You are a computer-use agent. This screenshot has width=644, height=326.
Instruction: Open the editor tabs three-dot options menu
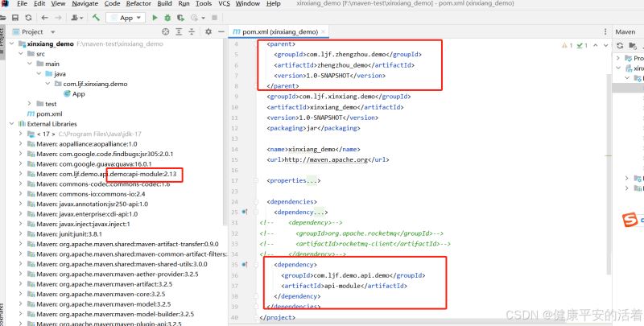click(x=605, y=31)
